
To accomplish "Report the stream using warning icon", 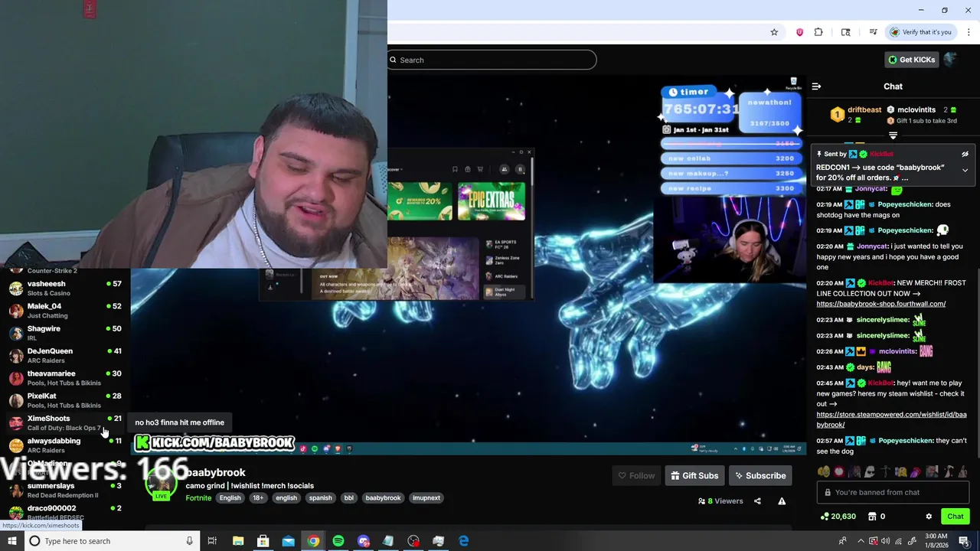I will 782,501.
